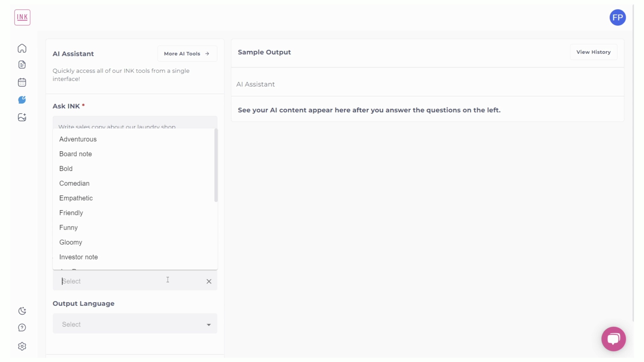Image resolution: width=644 pixels, height=362 pixels.
Task: Select the blue AI chat tool icon
Action: pos(22,100)
